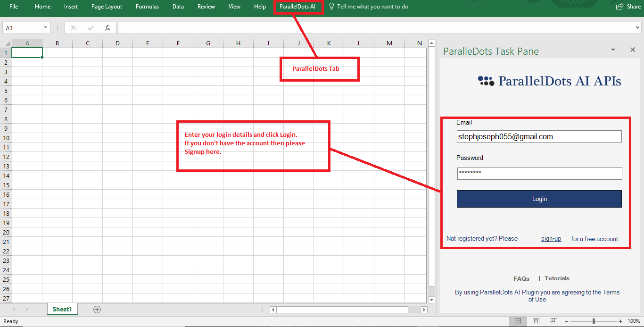Open the Insert ribbon tab
Image resolution: width=644 pixels, height=327 pixels.
pos(71,7)
